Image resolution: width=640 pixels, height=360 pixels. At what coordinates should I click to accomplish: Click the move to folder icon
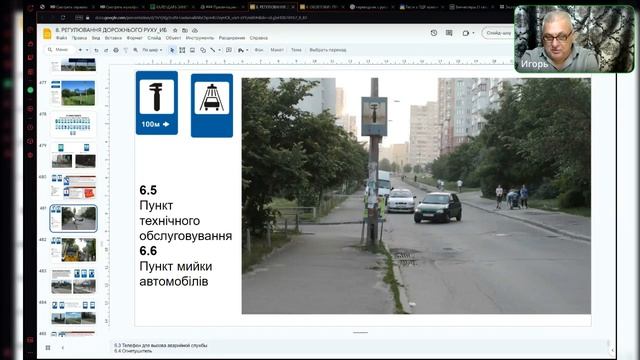(x=185, y=30)
